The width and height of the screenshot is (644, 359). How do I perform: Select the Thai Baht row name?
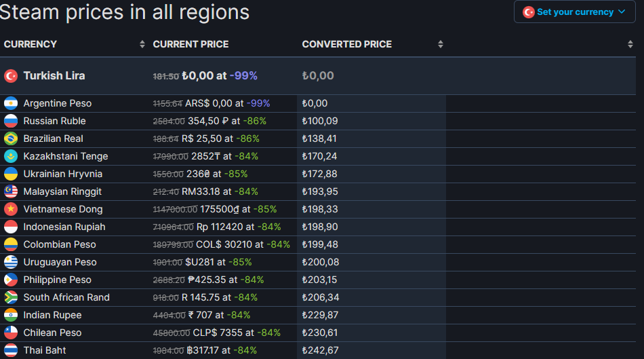pos(45,350)
